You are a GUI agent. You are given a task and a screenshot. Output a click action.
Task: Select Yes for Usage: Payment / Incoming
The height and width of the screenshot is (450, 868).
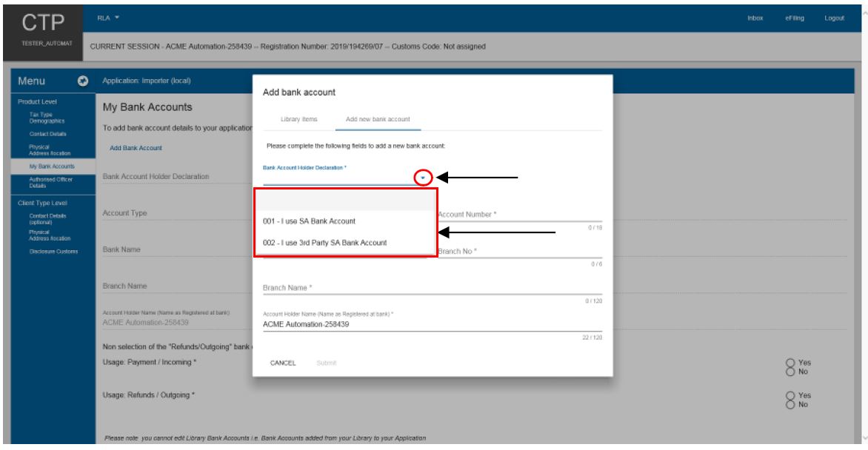790,363
